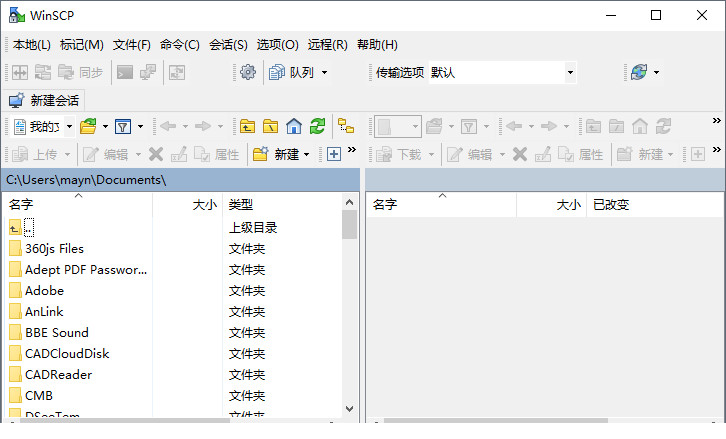Open the 选项(O) menu
726x439 pixels.
277,45
